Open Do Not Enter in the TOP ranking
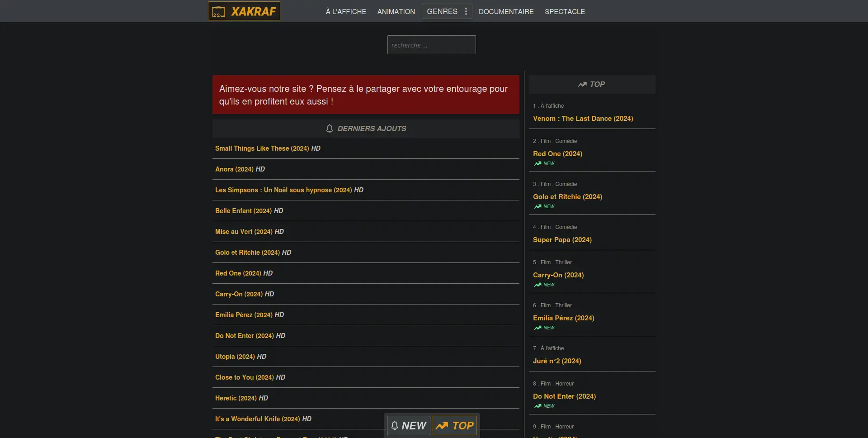The height and width of the screenshot is (438, 868). click(564, 396)
